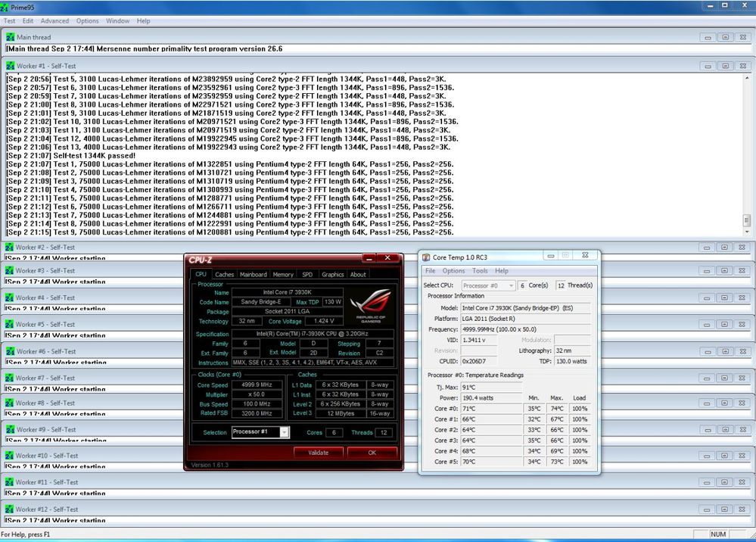This screenshot has width=756, height=542.
Task: Click the Validate button in CPU-Z
Action: 319,452
